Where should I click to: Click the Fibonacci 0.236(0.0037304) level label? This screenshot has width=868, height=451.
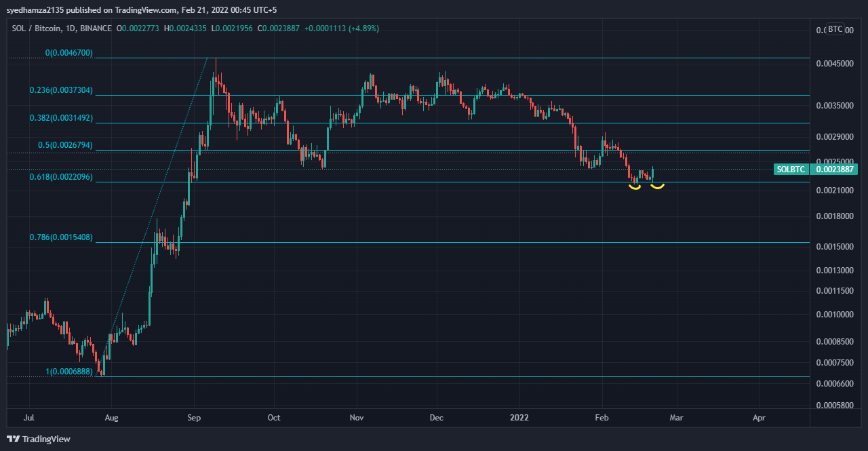coord(61,90)
